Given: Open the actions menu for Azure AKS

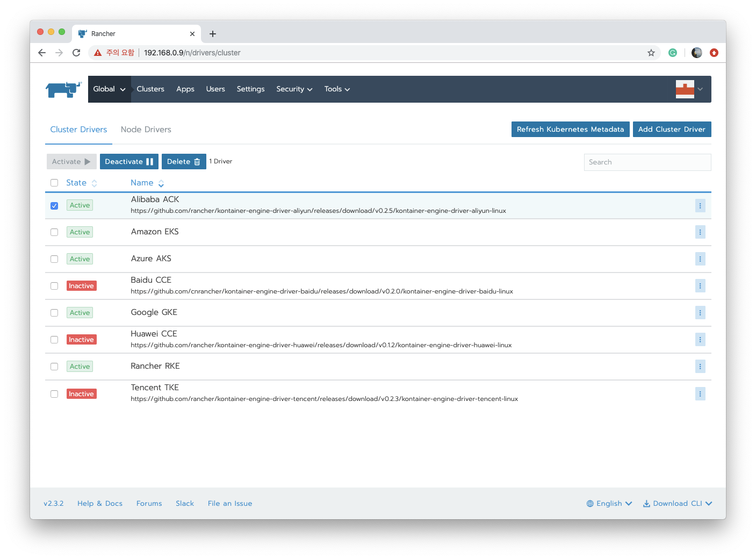Looking at the screenshot, I should click(700, 259).
